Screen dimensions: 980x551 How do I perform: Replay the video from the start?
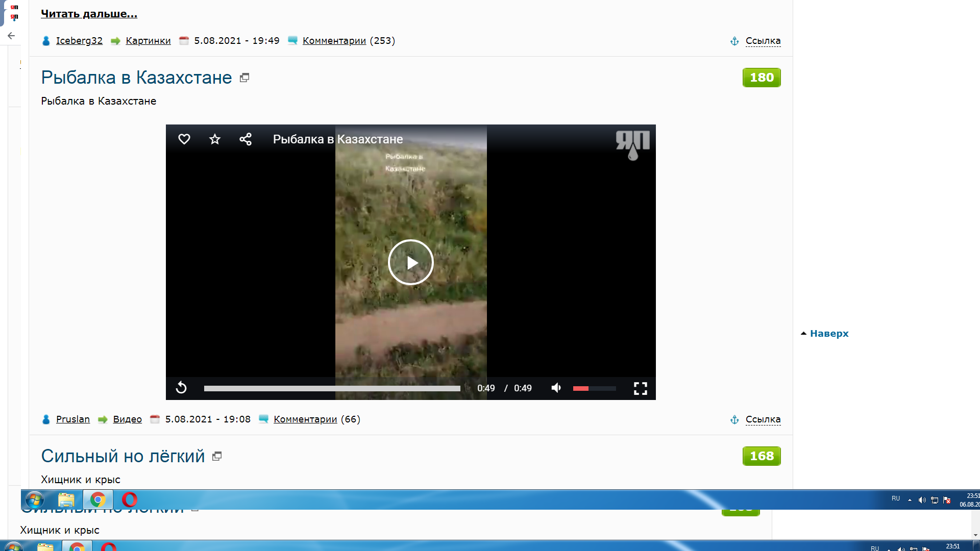pos(181,388)
